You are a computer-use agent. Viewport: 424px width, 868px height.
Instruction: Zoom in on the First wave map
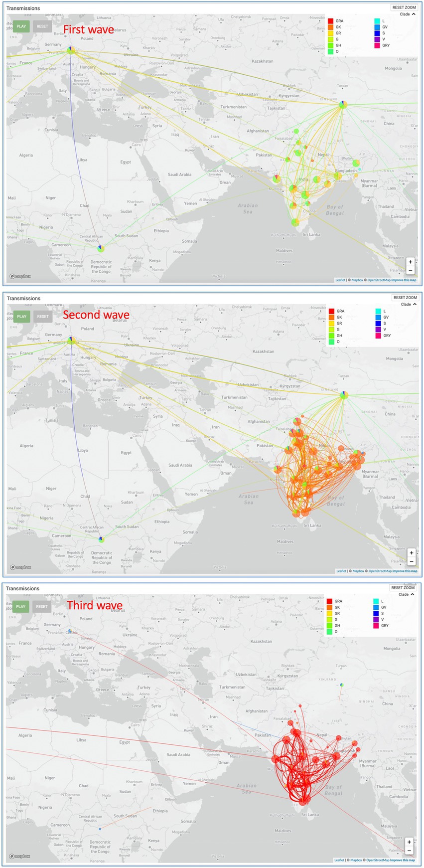[x=411, y=262]
